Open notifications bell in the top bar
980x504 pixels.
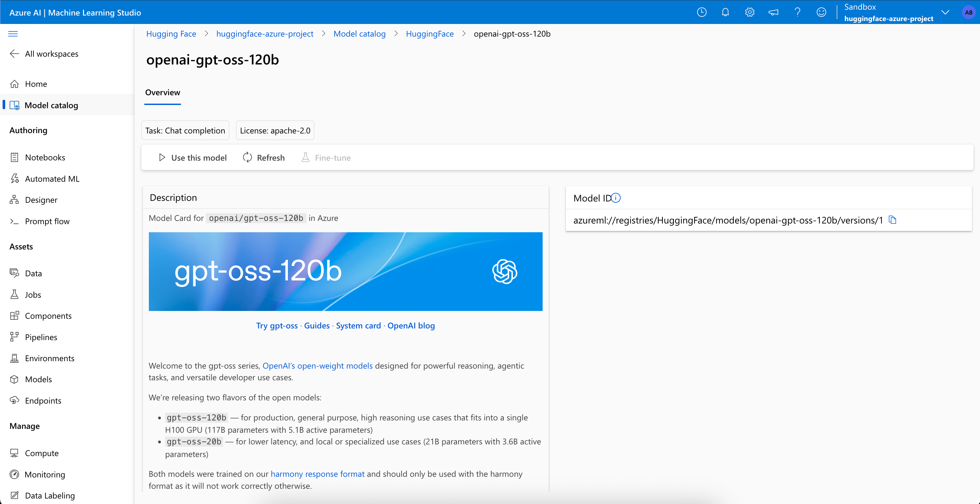pos(725,12)
